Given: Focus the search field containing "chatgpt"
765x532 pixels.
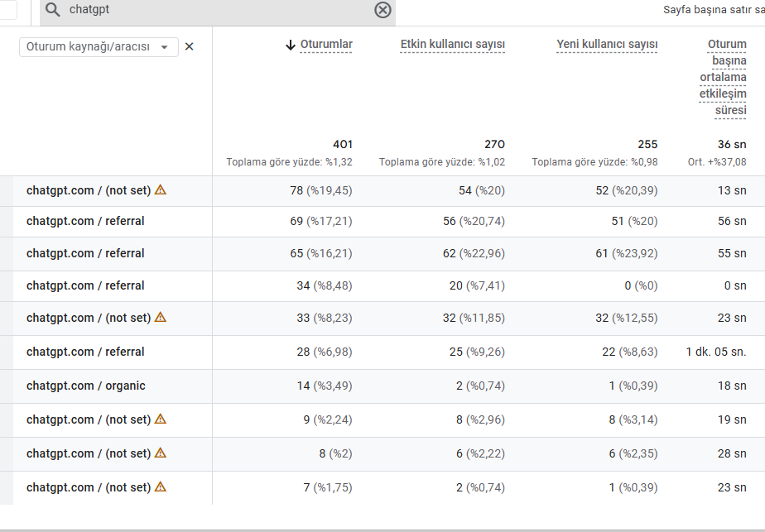Looking at the screenshot, I should click(x=215, y=10).
